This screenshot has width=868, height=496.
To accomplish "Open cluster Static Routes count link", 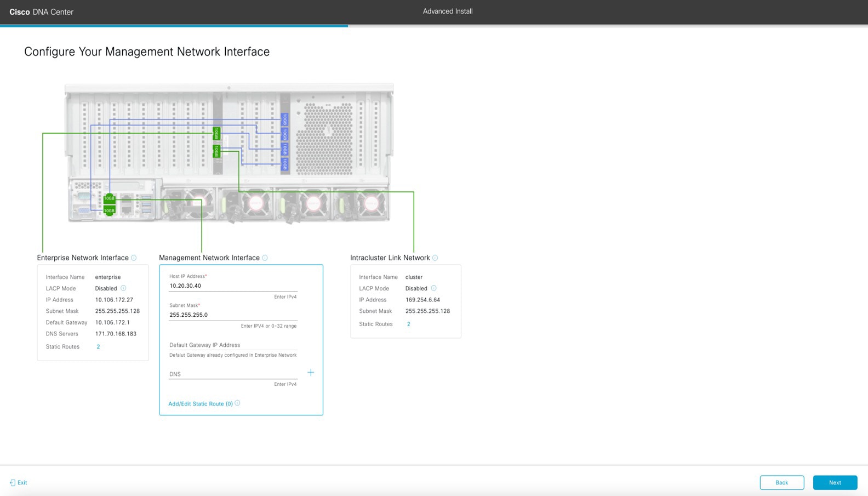I will pyautogui.click(x=408, y=324).
